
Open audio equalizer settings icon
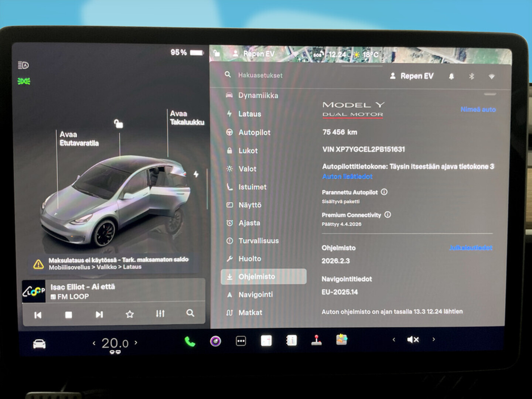click(x=160, y=314)
